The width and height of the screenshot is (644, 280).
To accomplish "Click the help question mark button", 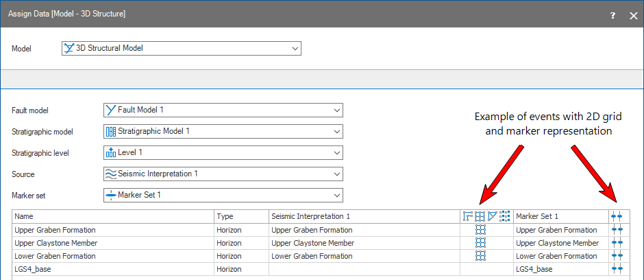I will pyautogui.click(x=612, y=14).
